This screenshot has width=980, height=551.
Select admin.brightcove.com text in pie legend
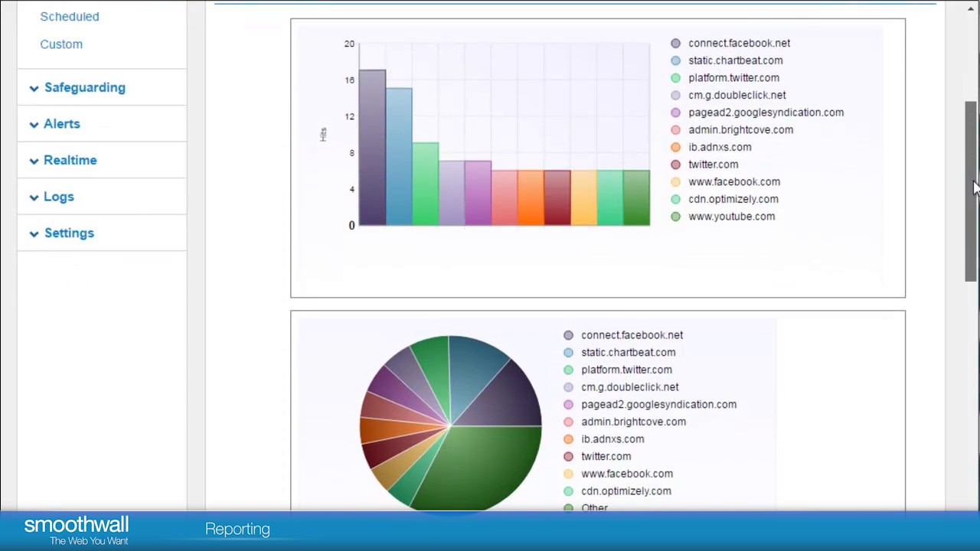tap(633, 422)
